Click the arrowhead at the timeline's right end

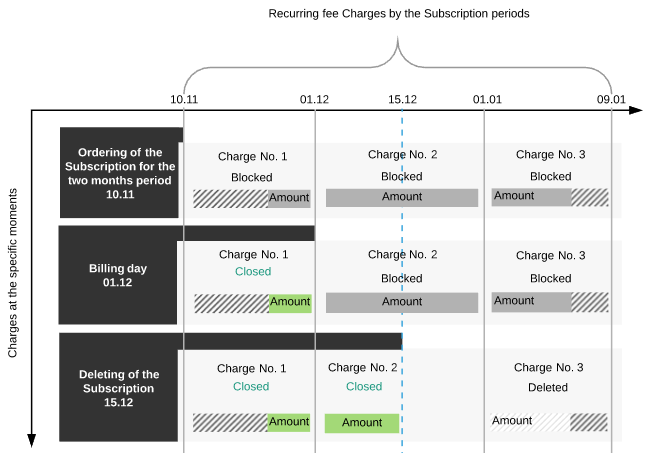coord(634,109)
